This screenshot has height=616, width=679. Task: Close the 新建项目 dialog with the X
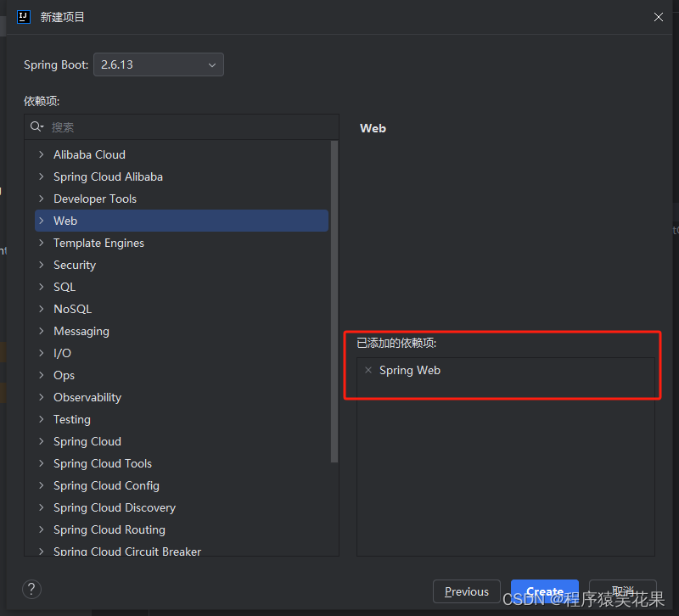(658, 16)
